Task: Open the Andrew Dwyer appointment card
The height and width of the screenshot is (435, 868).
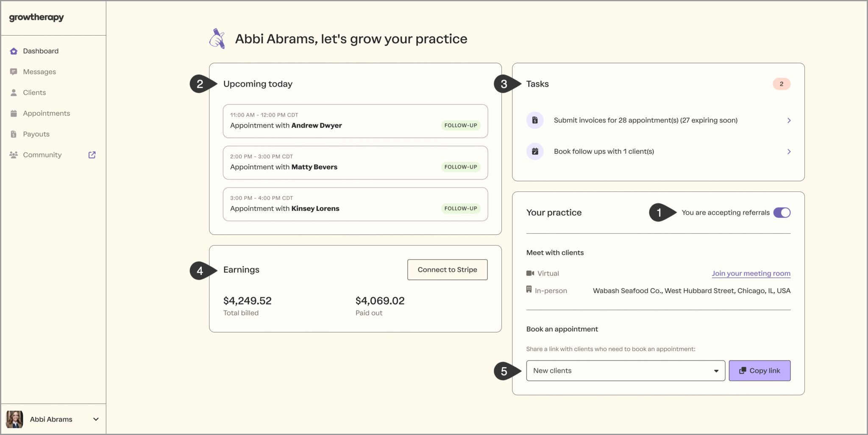Action: [x=355, y=121]
